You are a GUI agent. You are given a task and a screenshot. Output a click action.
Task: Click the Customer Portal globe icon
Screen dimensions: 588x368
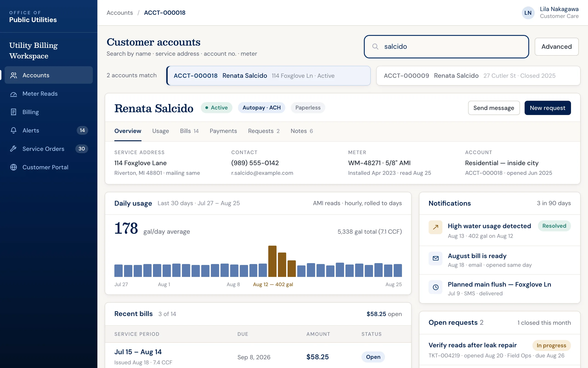pyautogui.click(x=14, y=167)
